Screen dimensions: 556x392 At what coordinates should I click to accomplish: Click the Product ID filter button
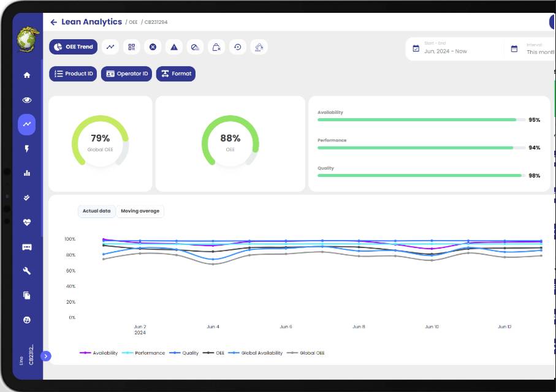(73, 73)
